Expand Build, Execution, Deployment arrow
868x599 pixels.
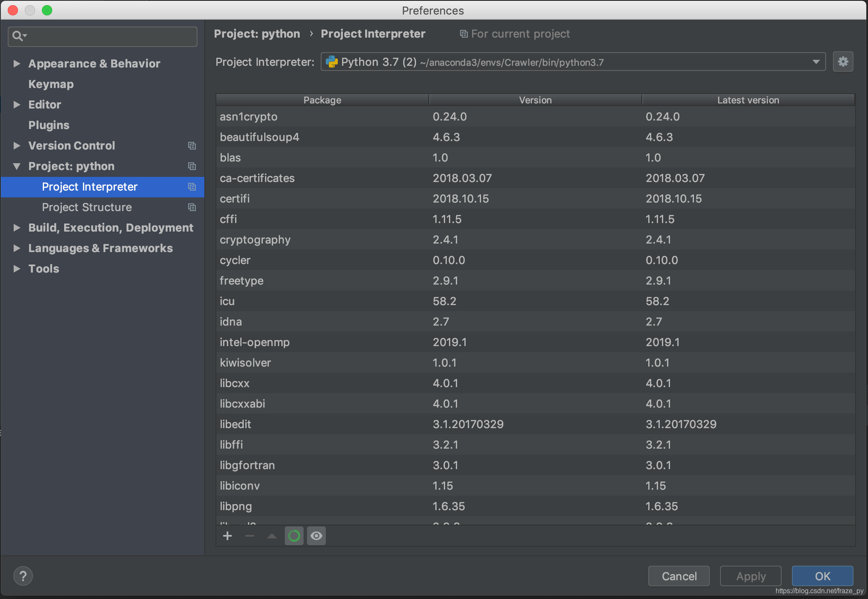[x=17, y=228]
